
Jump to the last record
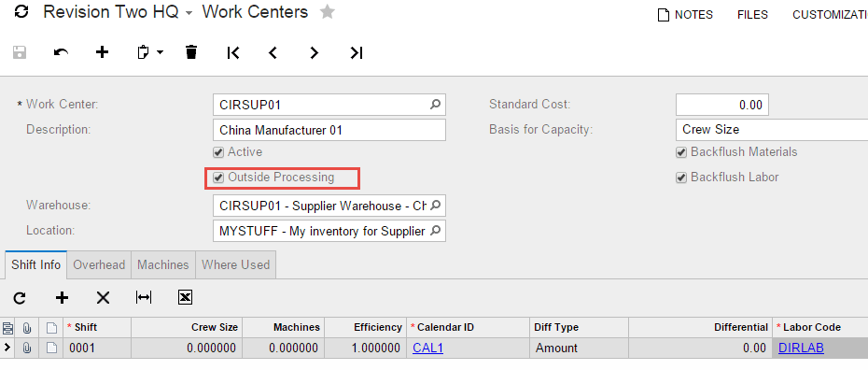pyautogui.click(x=357, y=52)
